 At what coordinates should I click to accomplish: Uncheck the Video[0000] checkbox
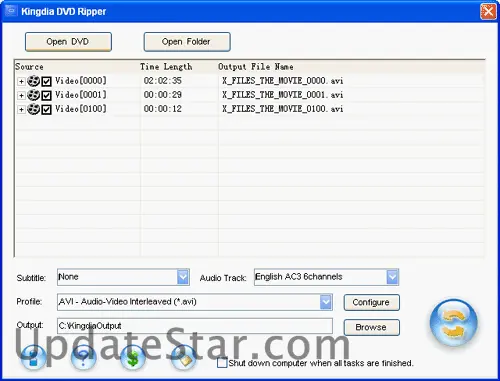click(46, 81)
